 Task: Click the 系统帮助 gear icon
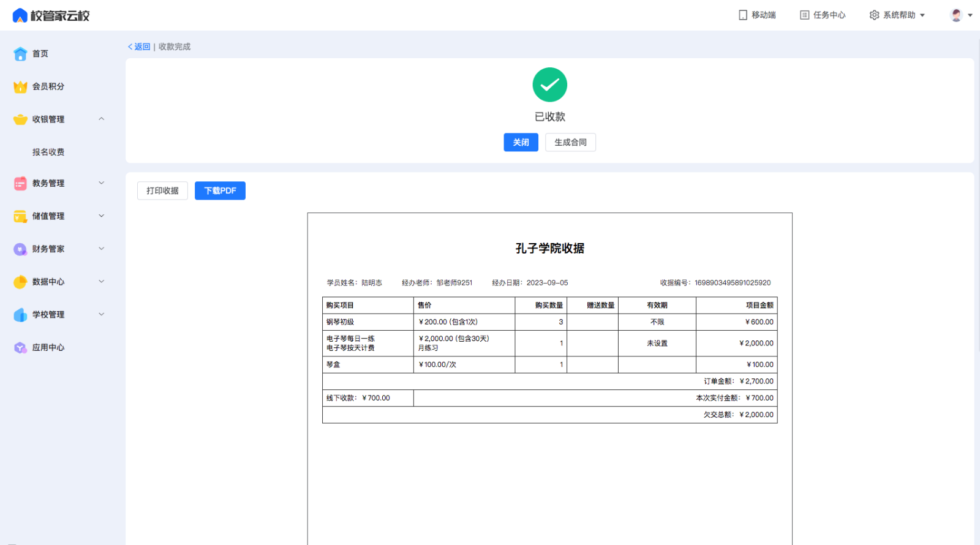coord(874,15)
